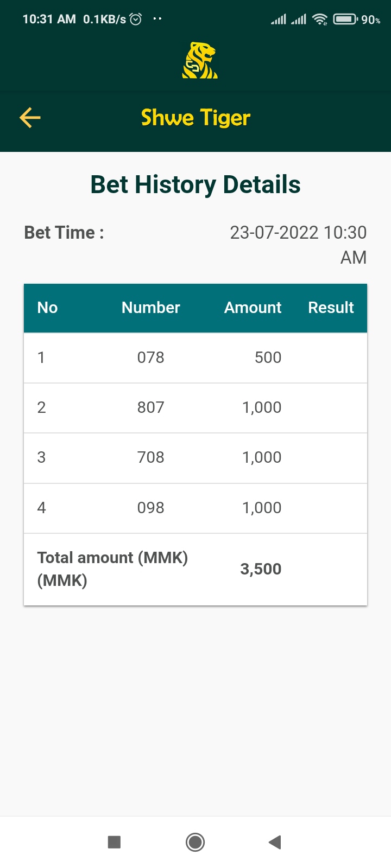Screen dimensions: 391x868
Task: Tap the alarm clock status icon
Action: (x=136, y=20)
